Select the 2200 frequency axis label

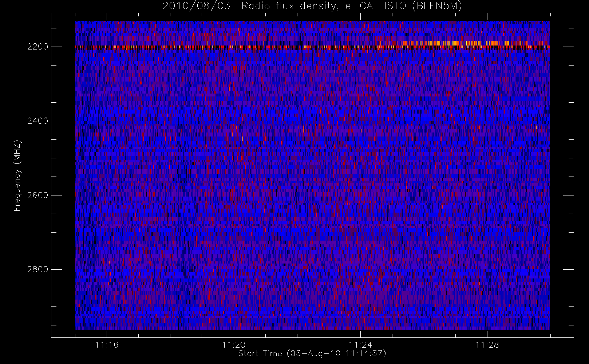[38, 47]
